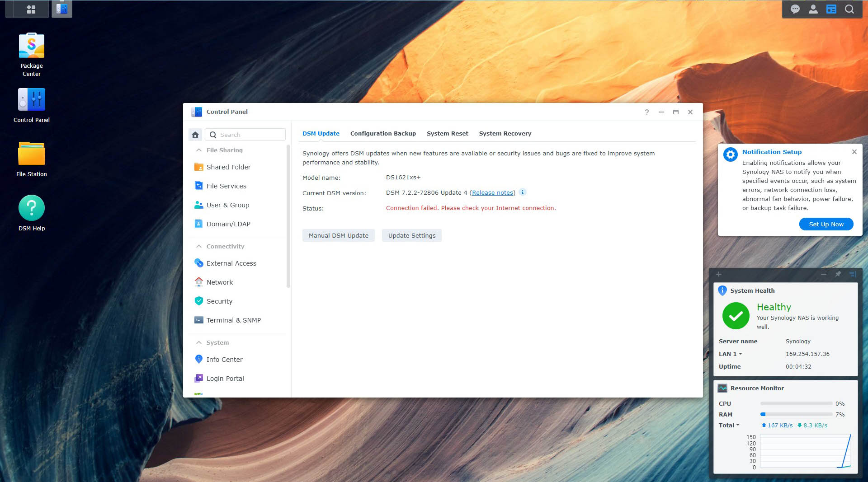
Task: Collapse the System section
Action: pyautogui.click(x=199, y=342)
